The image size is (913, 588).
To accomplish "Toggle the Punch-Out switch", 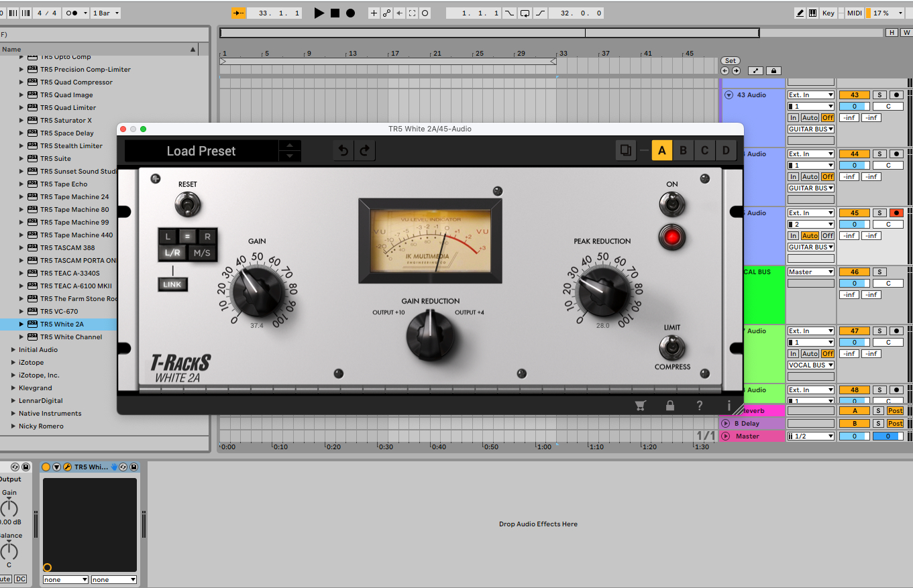I will tap(539, 13).
